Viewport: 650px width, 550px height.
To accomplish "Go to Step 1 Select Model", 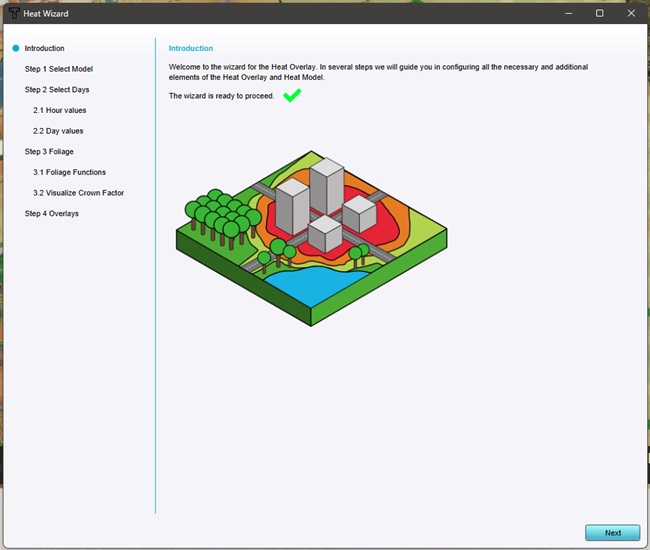I will pos(58,69).
